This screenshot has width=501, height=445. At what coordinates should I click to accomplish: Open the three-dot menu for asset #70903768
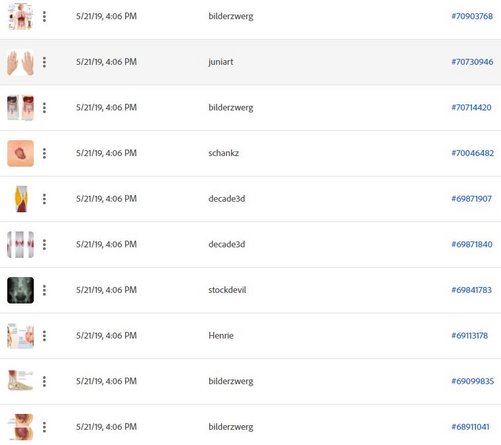click(x=44, y=16)
